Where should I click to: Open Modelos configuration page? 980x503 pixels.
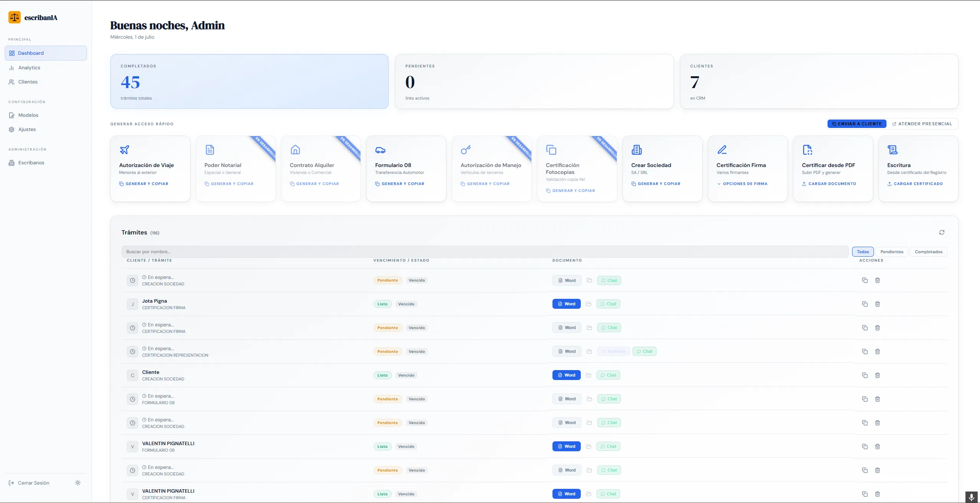pyautogui.click(x=46, y=115)
